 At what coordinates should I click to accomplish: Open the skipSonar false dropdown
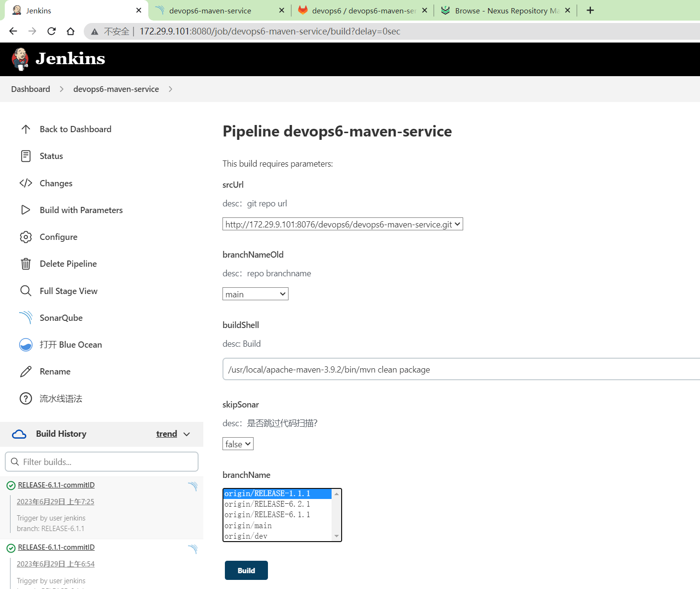pos(238,444)
